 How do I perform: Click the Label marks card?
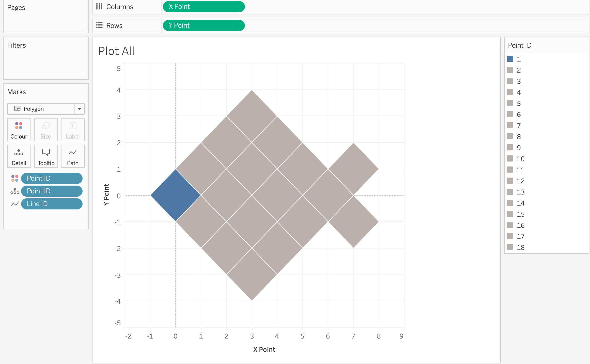click(x=73, y=130)
